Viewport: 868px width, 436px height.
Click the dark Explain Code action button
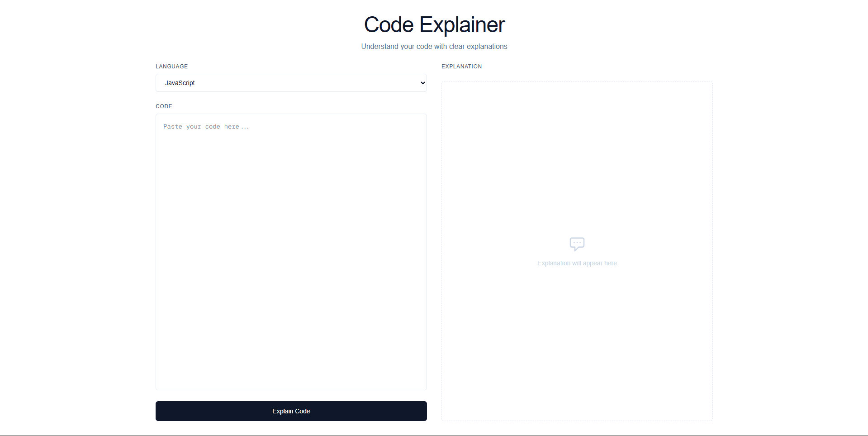coord(291,411)
